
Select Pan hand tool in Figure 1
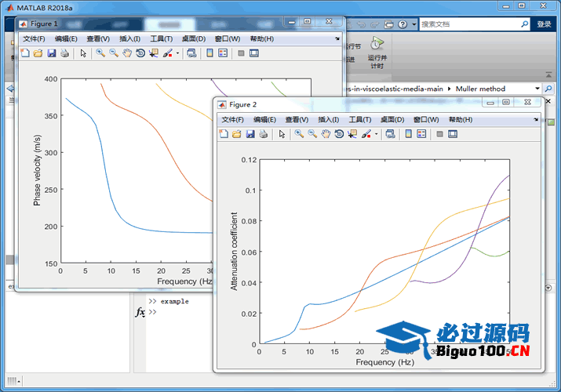(x=127, y=53)
